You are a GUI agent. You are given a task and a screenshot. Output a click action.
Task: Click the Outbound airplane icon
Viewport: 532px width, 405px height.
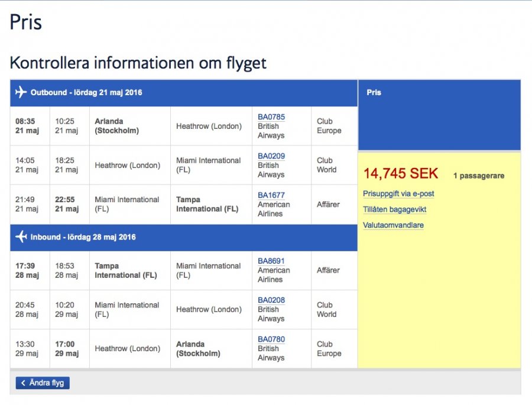pos(21,93)
